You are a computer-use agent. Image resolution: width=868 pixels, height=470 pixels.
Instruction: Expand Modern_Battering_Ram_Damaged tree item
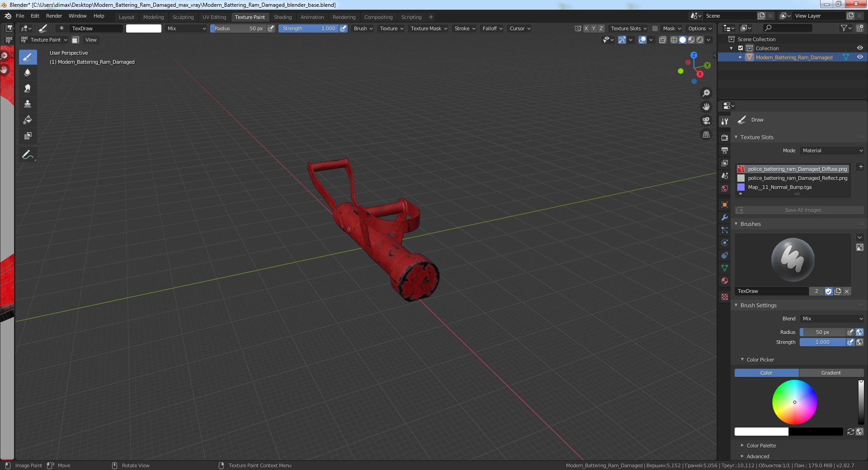(740, 57)
